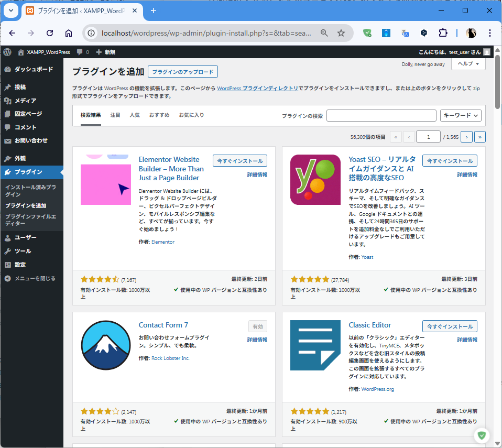This screenshot has height=448, width=502.
Task: Expand the ヘルプ help panel
Action: point(468,63)
